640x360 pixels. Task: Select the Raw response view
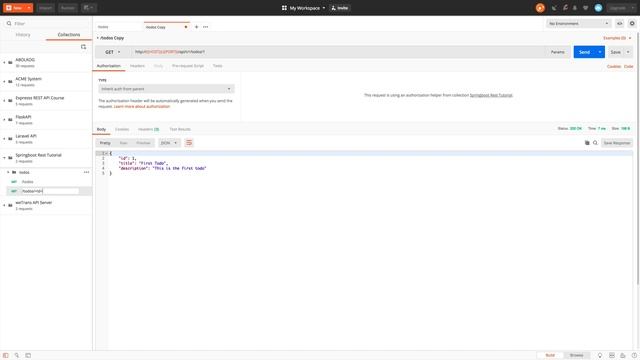[123, 143]
